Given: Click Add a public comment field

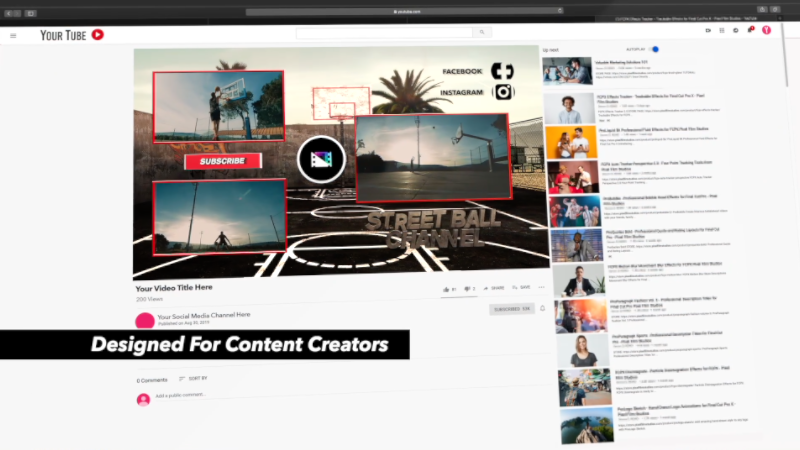Looking at the screenshot, I should point(181,395).
